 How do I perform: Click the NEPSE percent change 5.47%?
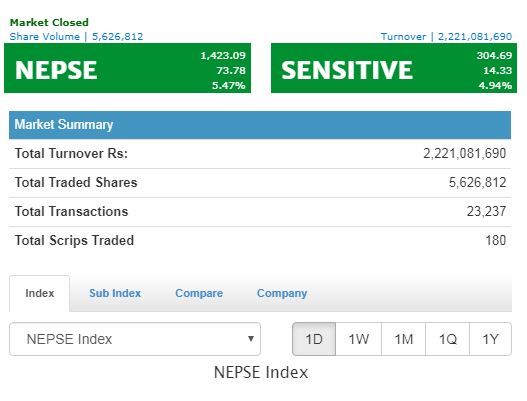click(229, 85)
